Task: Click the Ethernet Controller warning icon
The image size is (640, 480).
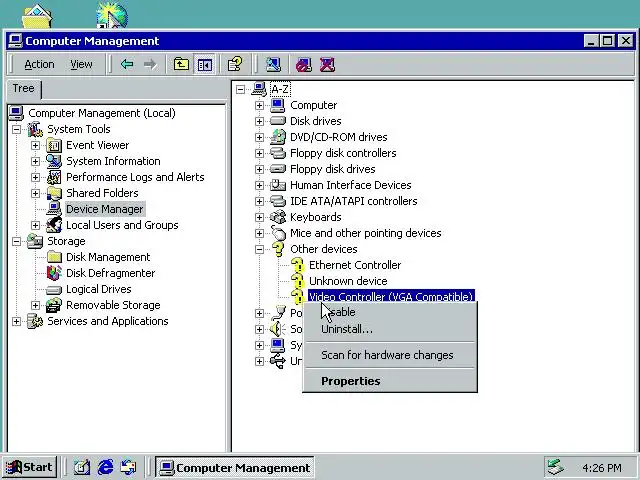Action: pos(298,265)
